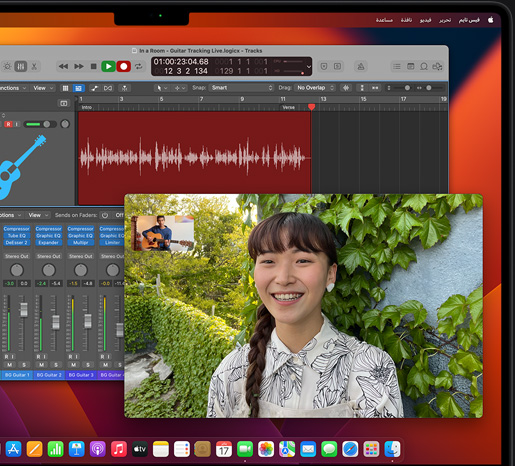Image resolution: width=515 pixels, height=466 pixels.
Task: Open the Snap Smart dropdown
Action: [x=241, y=88]
